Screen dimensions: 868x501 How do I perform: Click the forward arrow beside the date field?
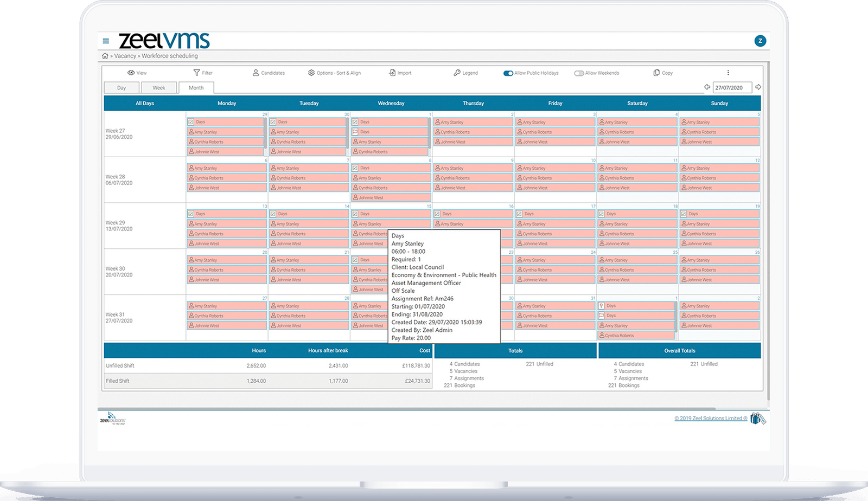pos(758,87)
